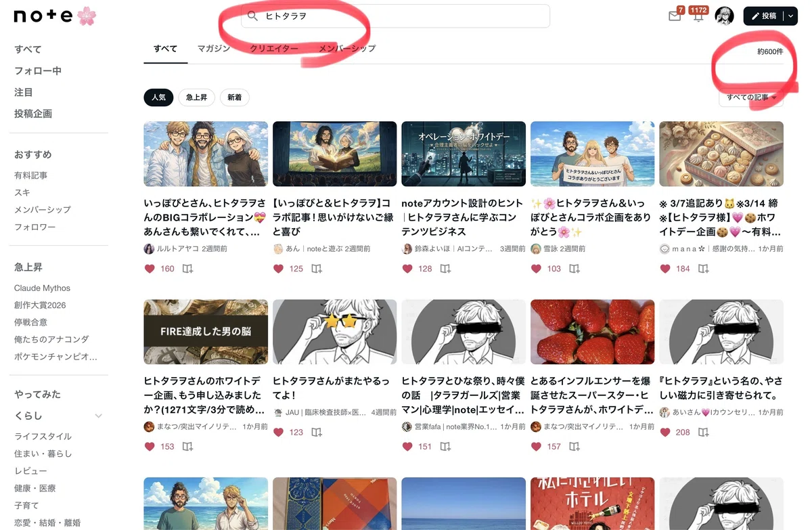Open the オペレーション・ホワイトデー thumbnail
Viewport: 812px width, 530px height.
(x=464, y=154)
